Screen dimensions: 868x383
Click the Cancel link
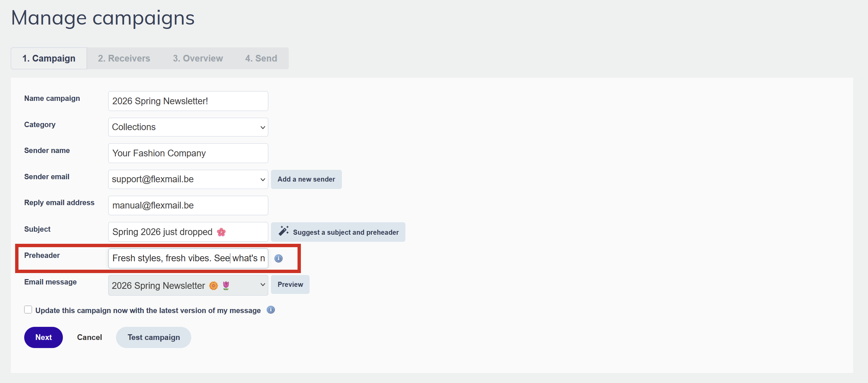point(89,337)
